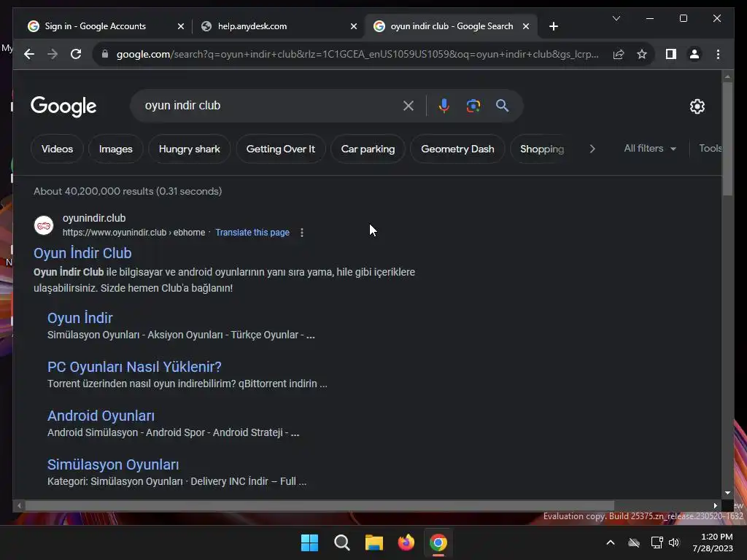Open the Android Oyunları sitelink

[x=101, y=416]
